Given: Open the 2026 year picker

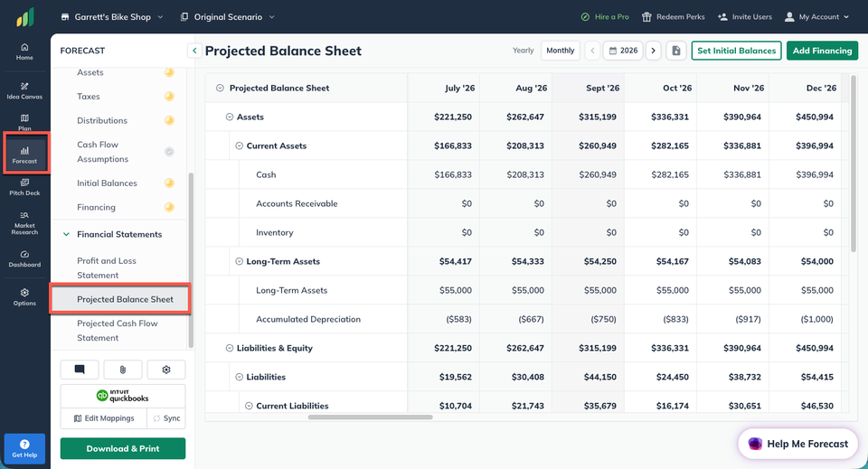Looking at the screenshot, I should (x=623, y=51).
